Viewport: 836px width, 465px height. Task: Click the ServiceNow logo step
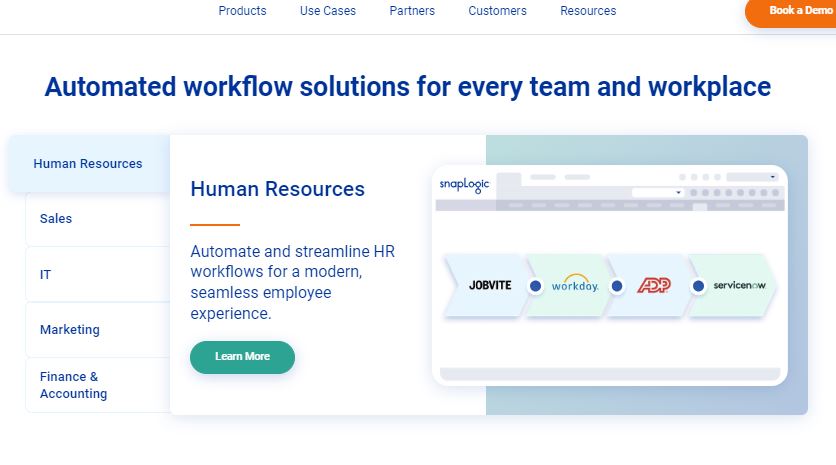pos(739,285)
